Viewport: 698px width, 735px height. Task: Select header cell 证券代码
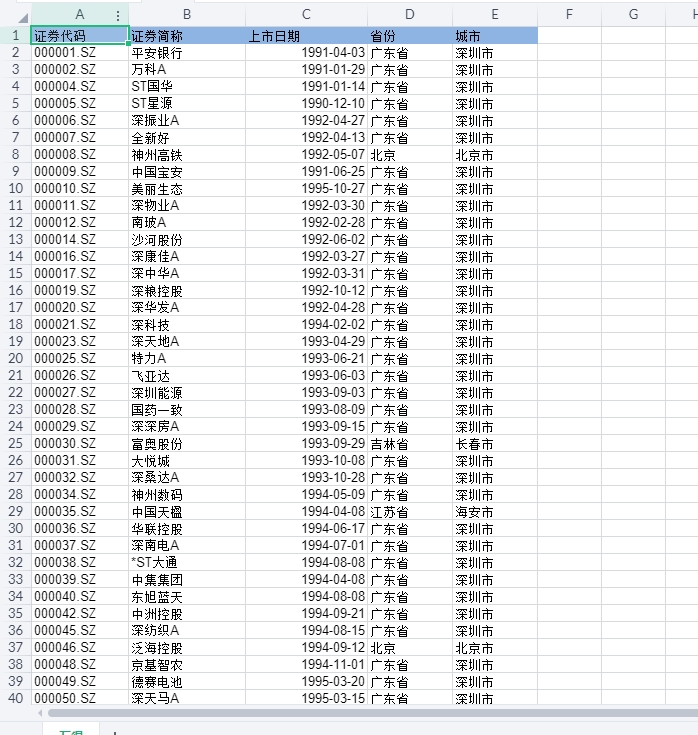[x=80, y=36]
